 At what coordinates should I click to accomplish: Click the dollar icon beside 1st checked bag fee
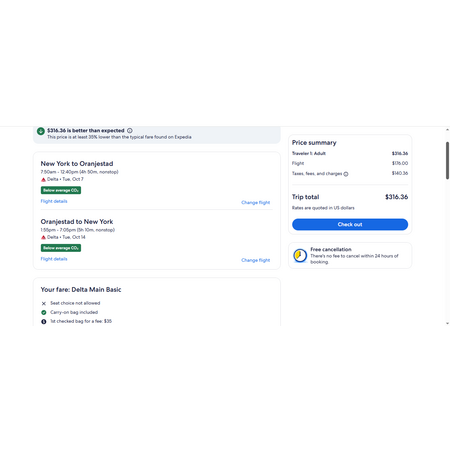44,321
